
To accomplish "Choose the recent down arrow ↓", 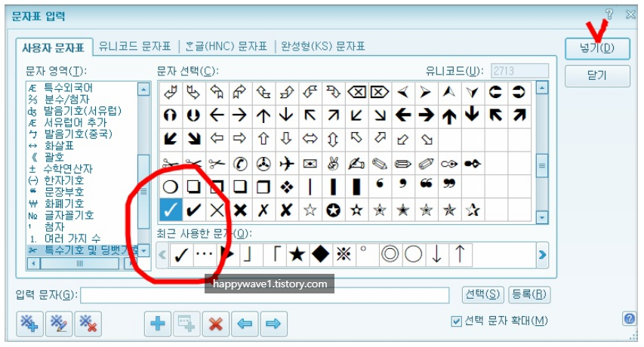I will [x=436, y=255].
